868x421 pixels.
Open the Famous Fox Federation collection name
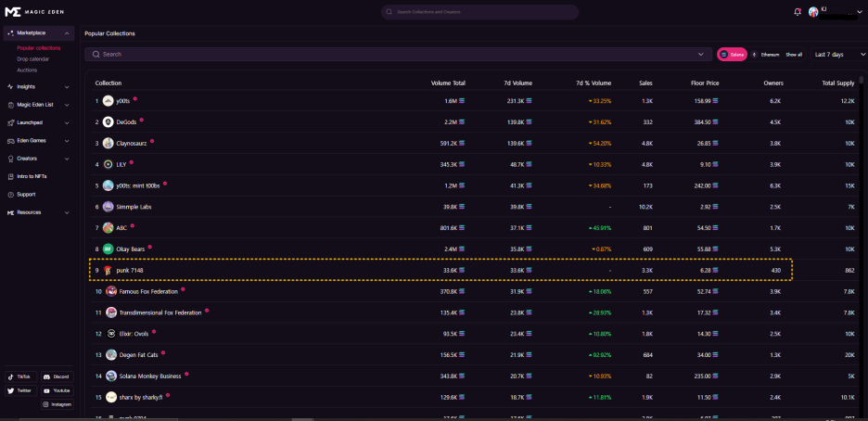149,291
